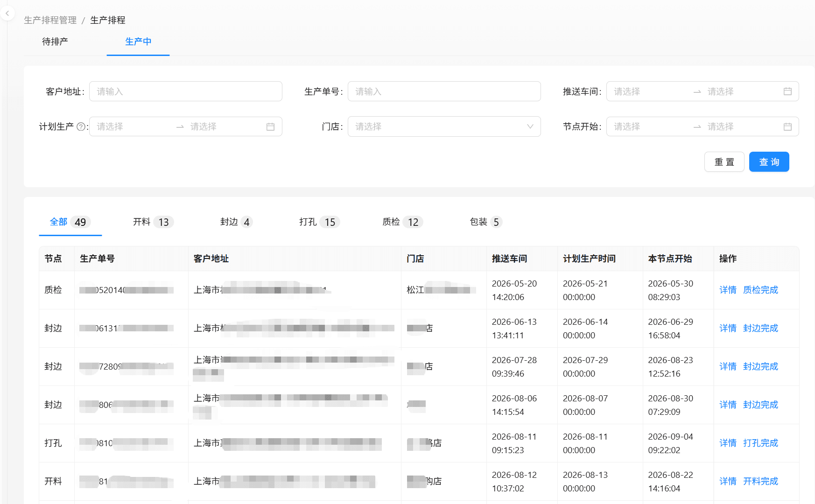Image resolution: width=815 pixels, height=504 pixels.
Task: Select 封边 4 node tab
Action: [236, 222]
